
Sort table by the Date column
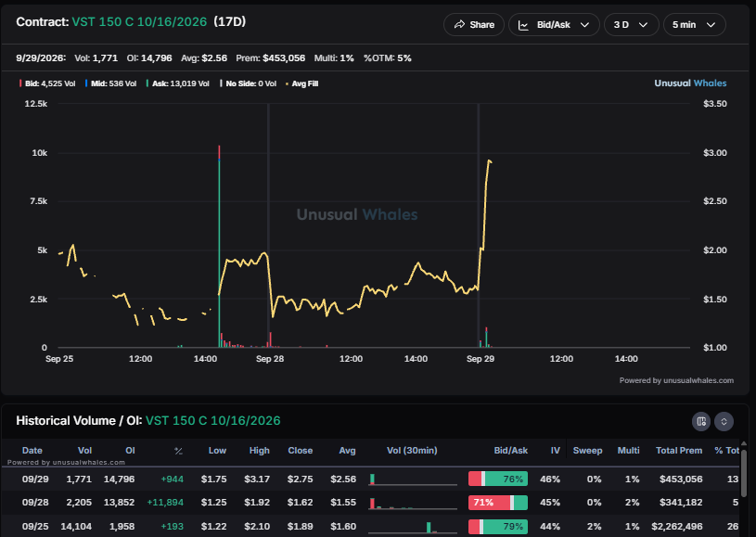(x=32, y=450)
